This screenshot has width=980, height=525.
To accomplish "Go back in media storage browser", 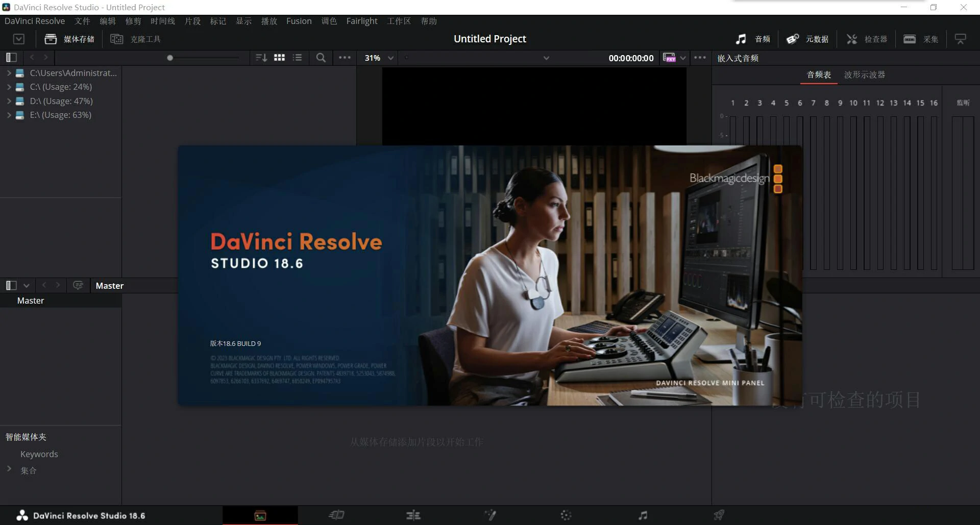I will (32, 58).
